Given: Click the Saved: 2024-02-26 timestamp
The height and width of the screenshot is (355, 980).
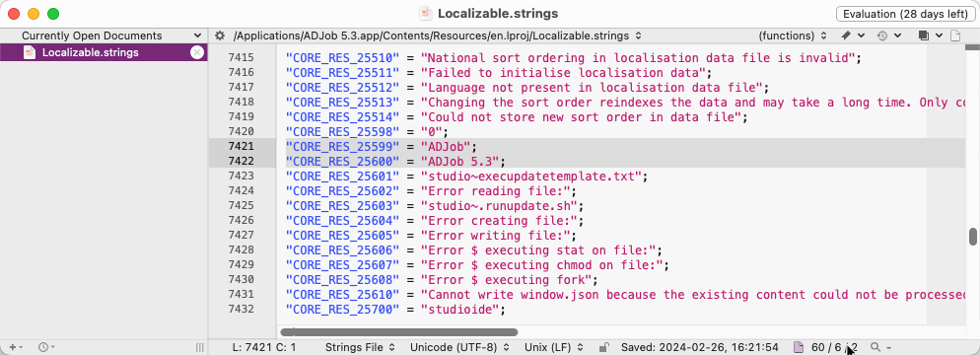Looking at the screenshot, I should coord(699,347).
